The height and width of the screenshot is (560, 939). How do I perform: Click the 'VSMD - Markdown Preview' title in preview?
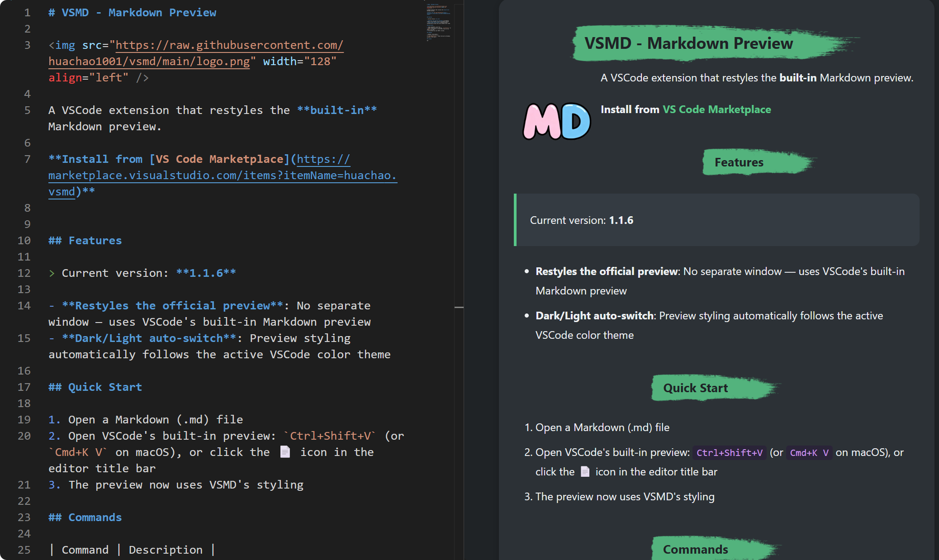tap(688, 43)
